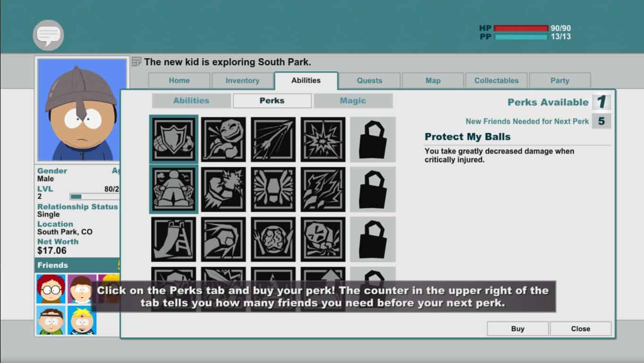The height and width of the screenshot is (363, 644).
Task: Go to the Map tab
Action: (432, 81)
